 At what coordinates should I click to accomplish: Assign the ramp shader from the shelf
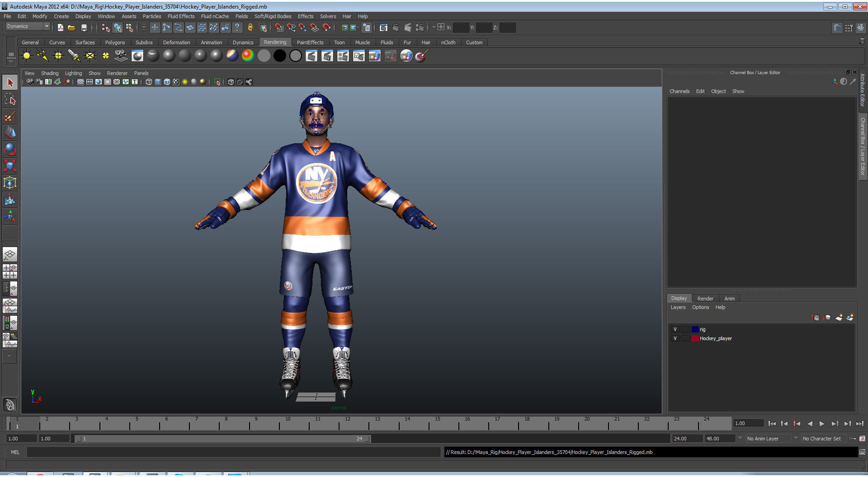click(x=248, y=56)
